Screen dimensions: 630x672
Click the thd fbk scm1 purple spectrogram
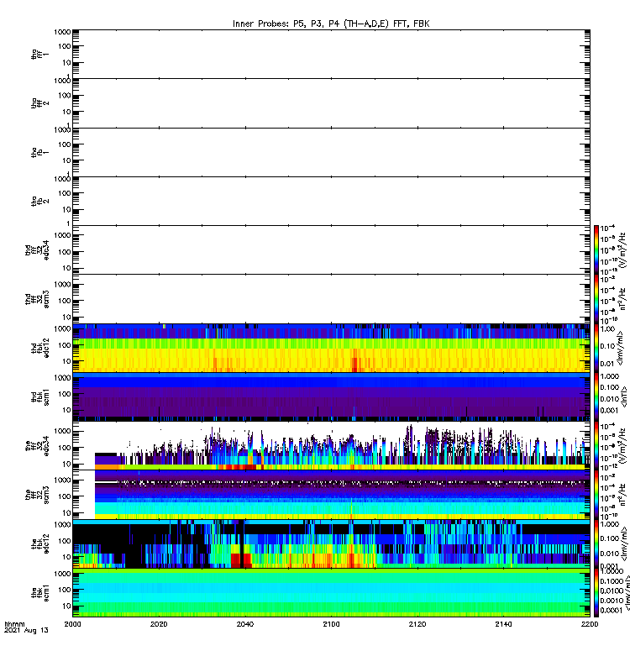coord(331,396)
